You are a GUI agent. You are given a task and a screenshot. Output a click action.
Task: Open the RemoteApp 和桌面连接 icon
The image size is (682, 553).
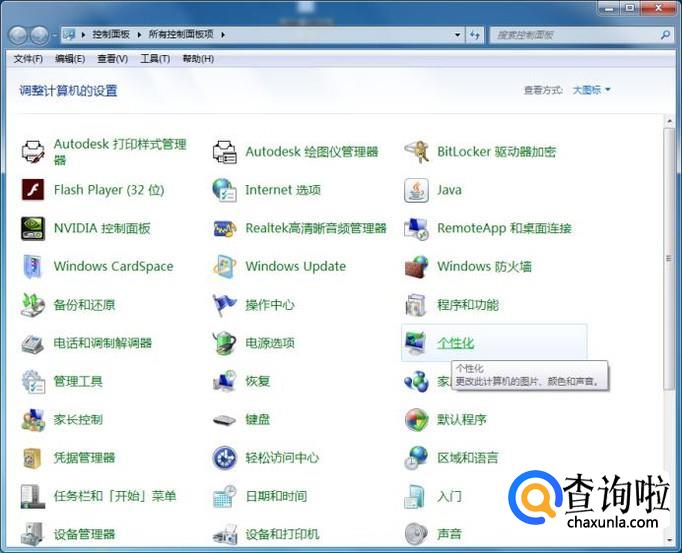coord(417,228)
